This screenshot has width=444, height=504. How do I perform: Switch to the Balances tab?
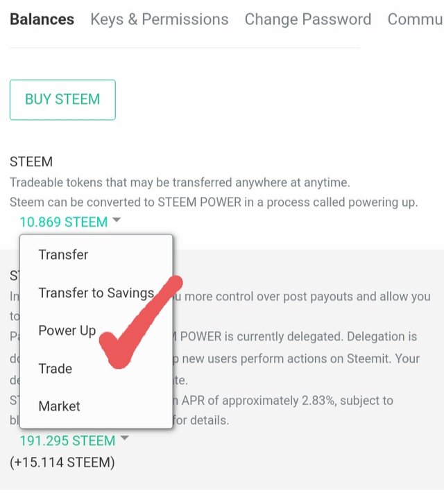[x=42, y=19]
